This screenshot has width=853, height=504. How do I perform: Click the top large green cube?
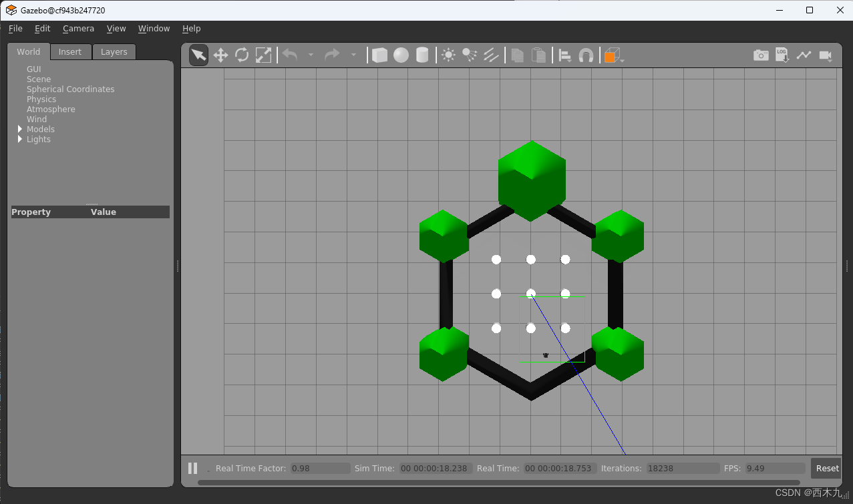pyautogui.click(x=532, y=181)
